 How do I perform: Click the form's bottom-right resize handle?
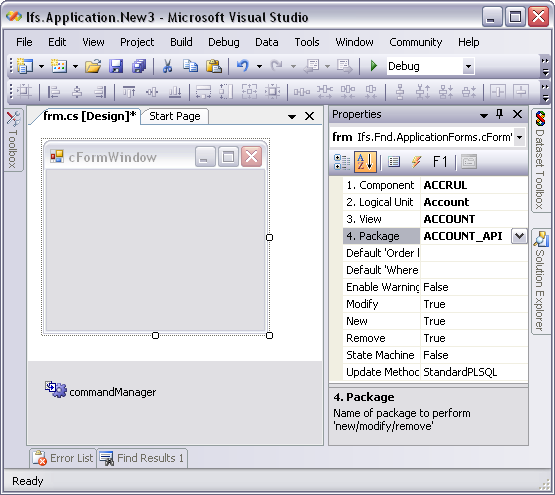pyautogui.click(x=269, y=335)
